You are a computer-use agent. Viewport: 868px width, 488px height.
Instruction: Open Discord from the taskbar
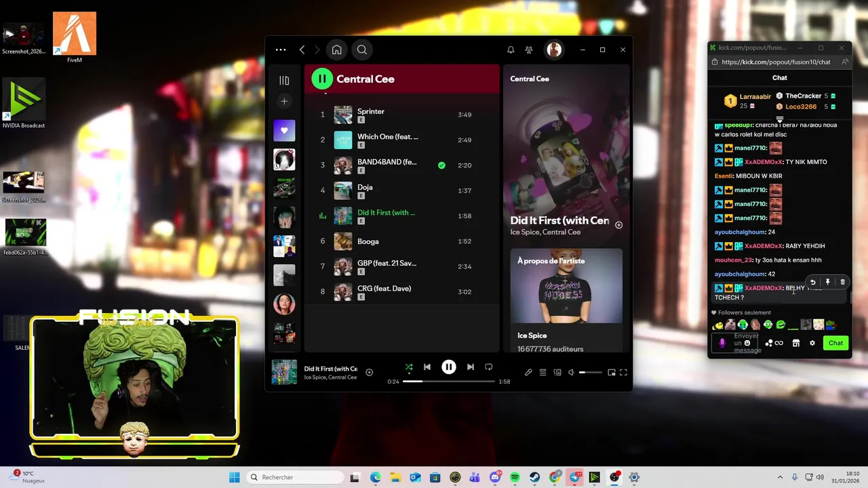pos(495,477)
